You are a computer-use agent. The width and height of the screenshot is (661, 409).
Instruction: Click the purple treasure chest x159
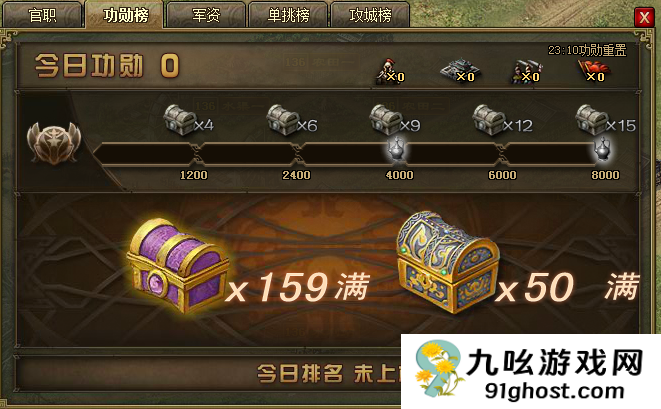pos(178,265)
